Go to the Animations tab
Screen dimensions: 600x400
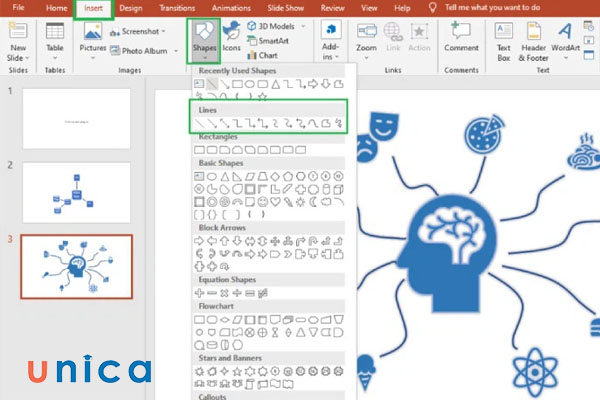tap(231, 8)
